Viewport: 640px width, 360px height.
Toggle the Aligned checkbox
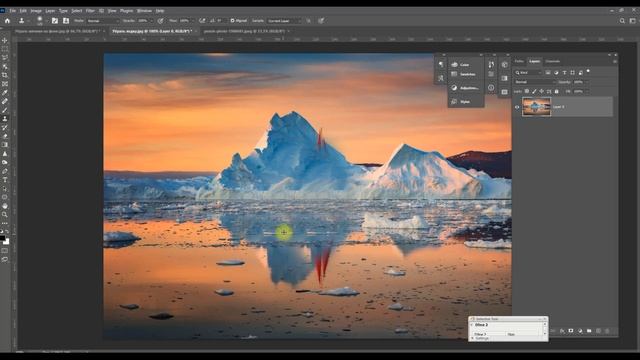(x=232, y=20)
